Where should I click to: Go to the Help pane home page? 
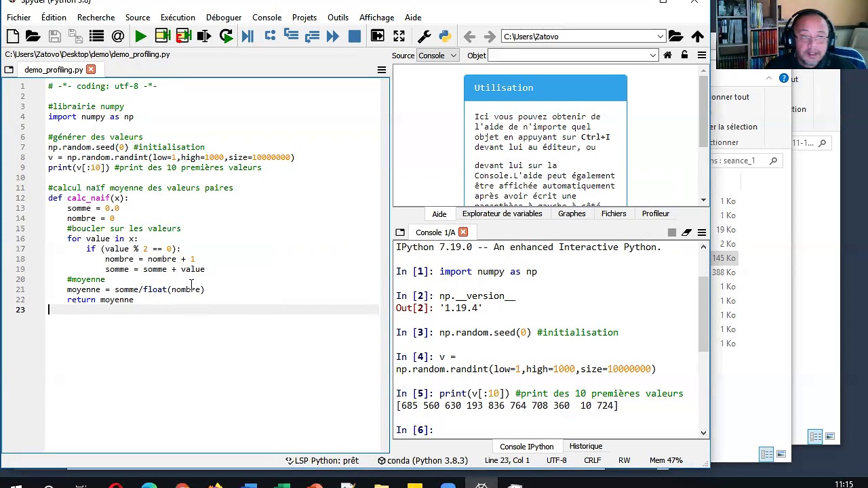(667, 56)
